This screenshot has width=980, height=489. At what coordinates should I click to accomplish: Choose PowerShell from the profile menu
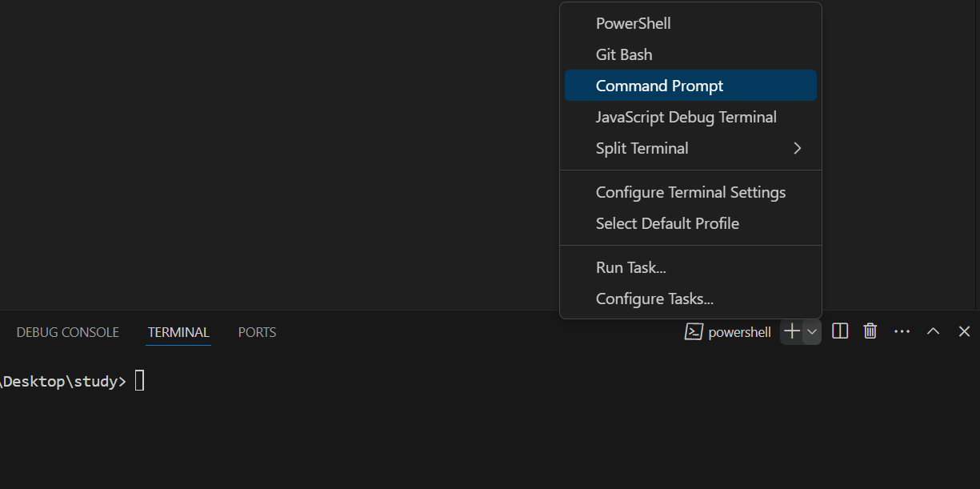[x=633, y=23]
